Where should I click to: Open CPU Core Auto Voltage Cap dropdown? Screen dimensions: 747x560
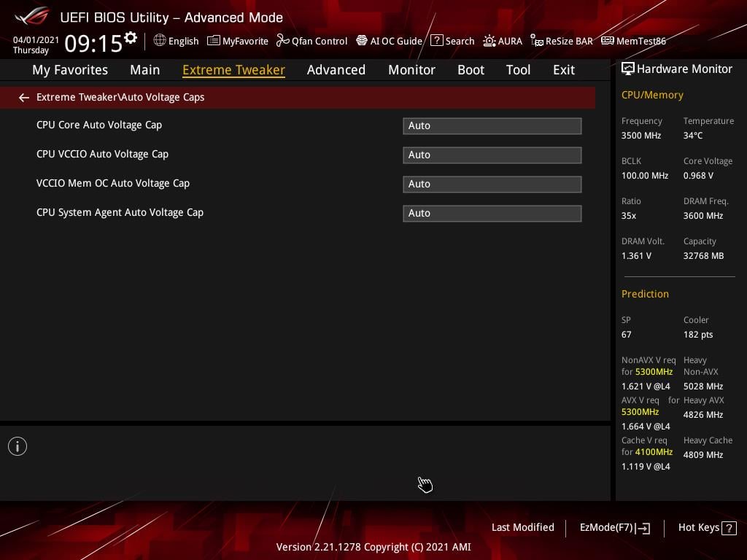(x=492, y=126)
